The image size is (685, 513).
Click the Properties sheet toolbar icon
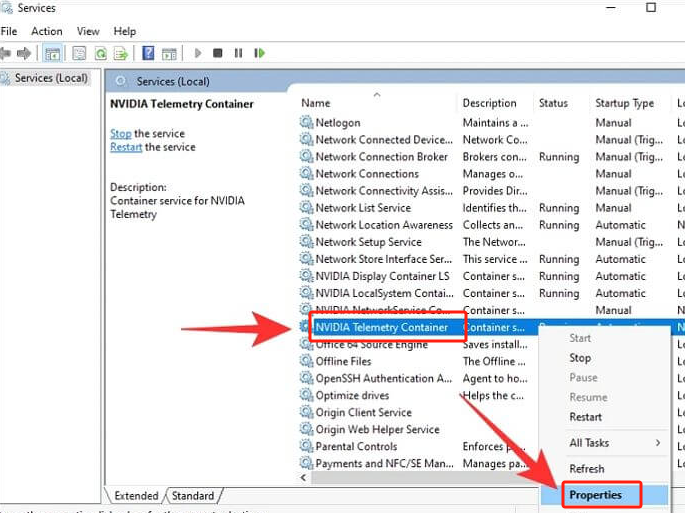click(x=79, y=54)
